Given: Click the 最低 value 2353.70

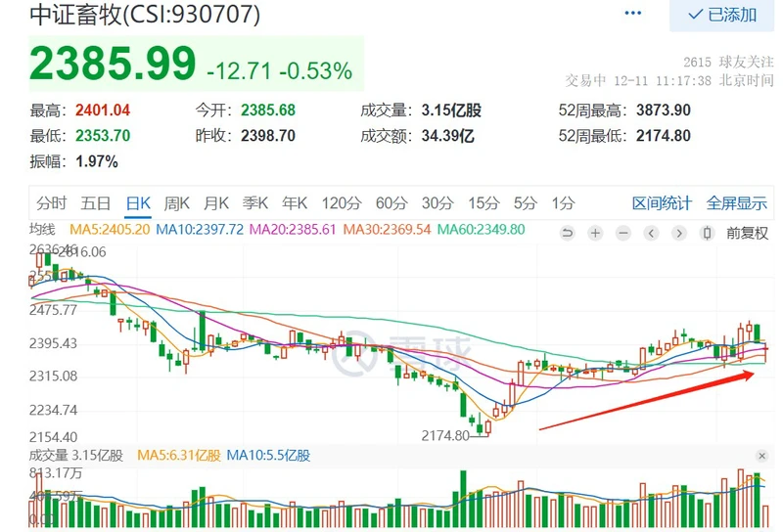Looking at the screenshot, I should 103,136.
